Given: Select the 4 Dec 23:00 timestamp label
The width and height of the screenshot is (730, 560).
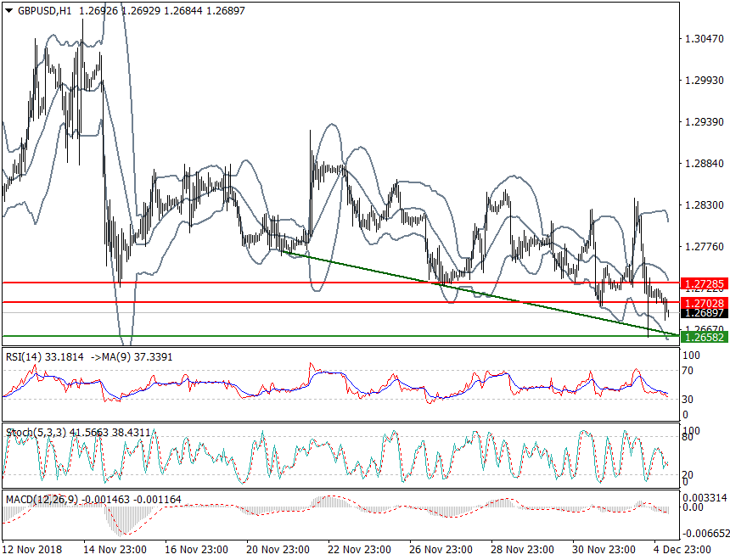Looking at the screenshot, I should pyautogui.click(x=683, y=550).
